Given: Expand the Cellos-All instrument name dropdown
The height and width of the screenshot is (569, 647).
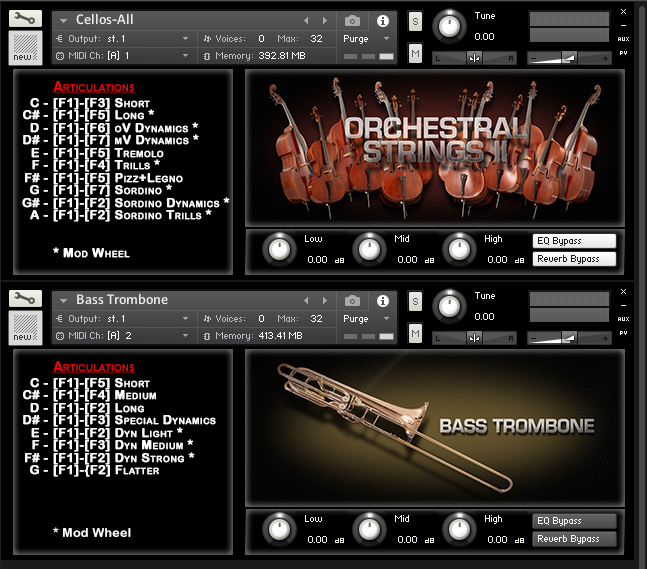Looking at the screenshot, I should click(x=63, y=21).
